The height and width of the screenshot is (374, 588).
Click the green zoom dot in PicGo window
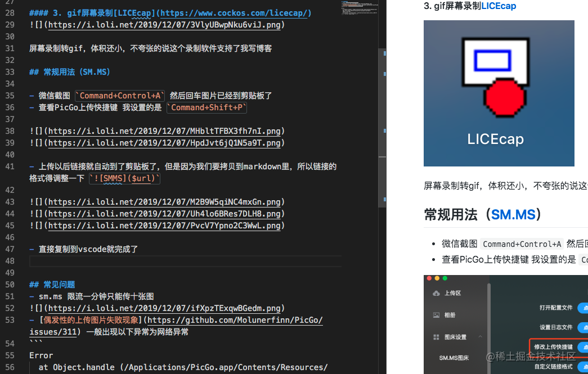coord(445,278)
